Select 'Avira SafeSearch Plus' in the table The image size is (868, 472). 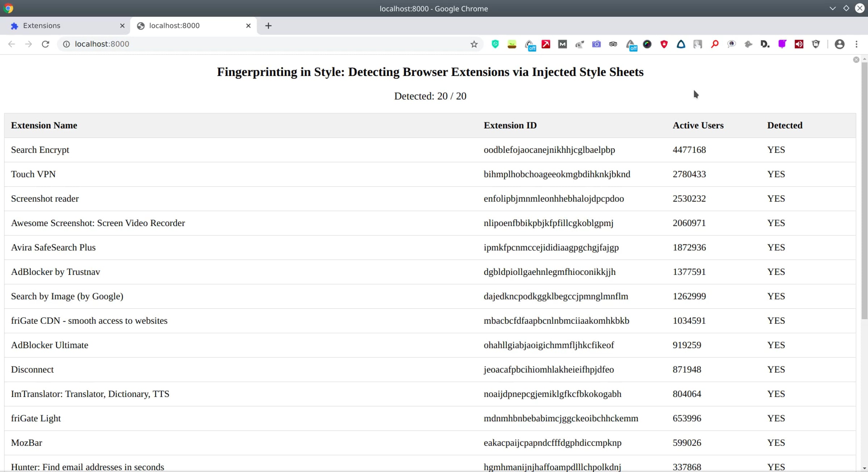pyautogui.click(x=53, y=247)
